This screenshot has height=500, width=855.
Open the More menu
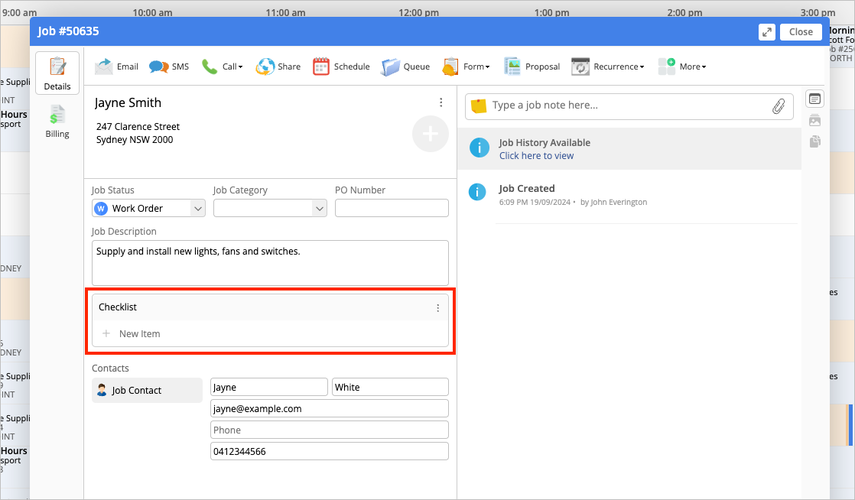682,67
